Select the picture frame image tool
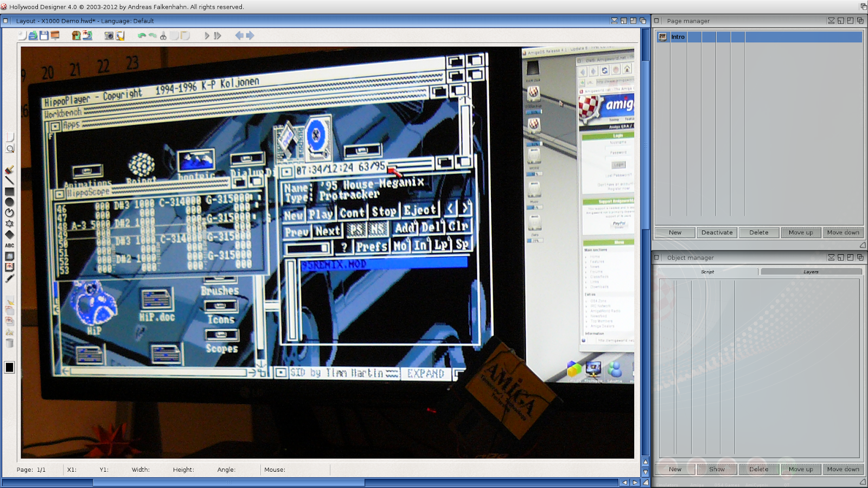 (9, 256)
